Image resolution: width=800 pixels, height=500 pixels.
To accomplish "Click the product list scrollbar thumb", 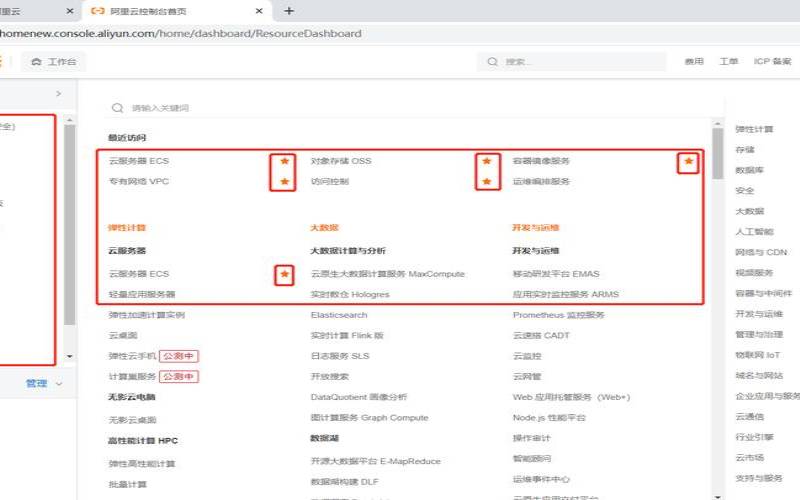I will (x=718, y=153).
